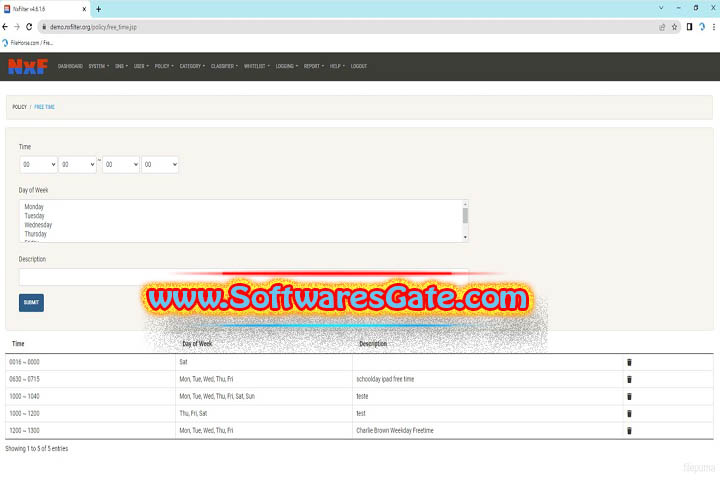The image size is (720, 480).
Task: Delete the 1000 ~ 1040 teste entry
Action: [x=629, y=396]
